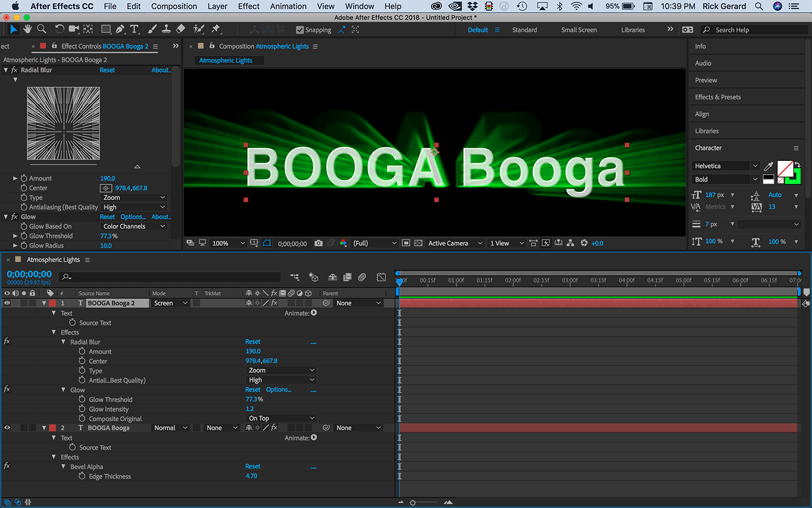Select the Hand tool

[27, 29]
